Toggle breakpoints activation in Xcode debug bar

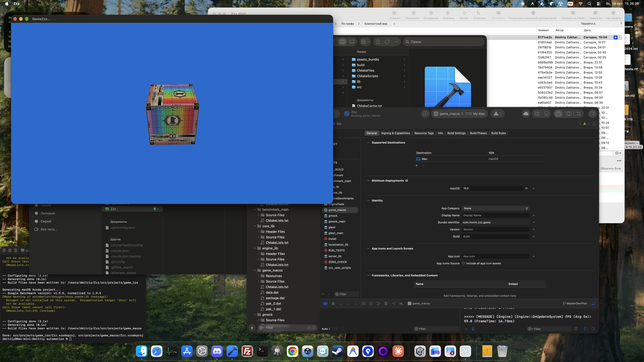pos(325,303)
